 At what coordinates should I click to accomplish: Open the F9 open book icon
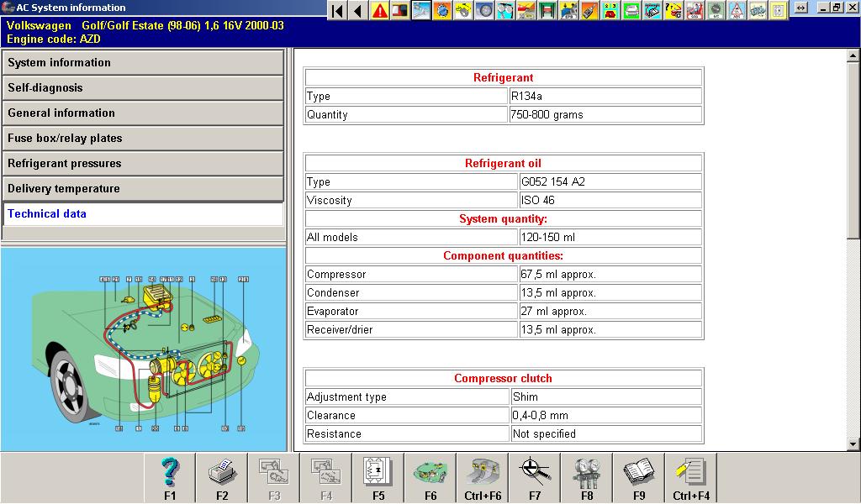pos(639,478)
